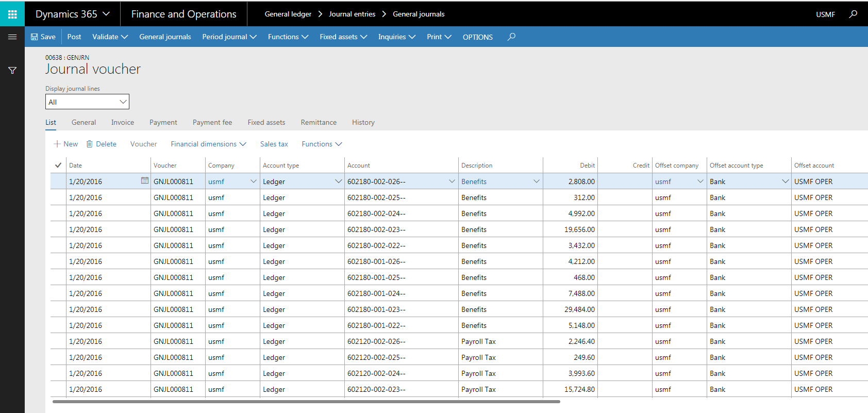Click the plus icon to add New line
This screenshot has height=413, width=868.
click(x=57, y=144)
